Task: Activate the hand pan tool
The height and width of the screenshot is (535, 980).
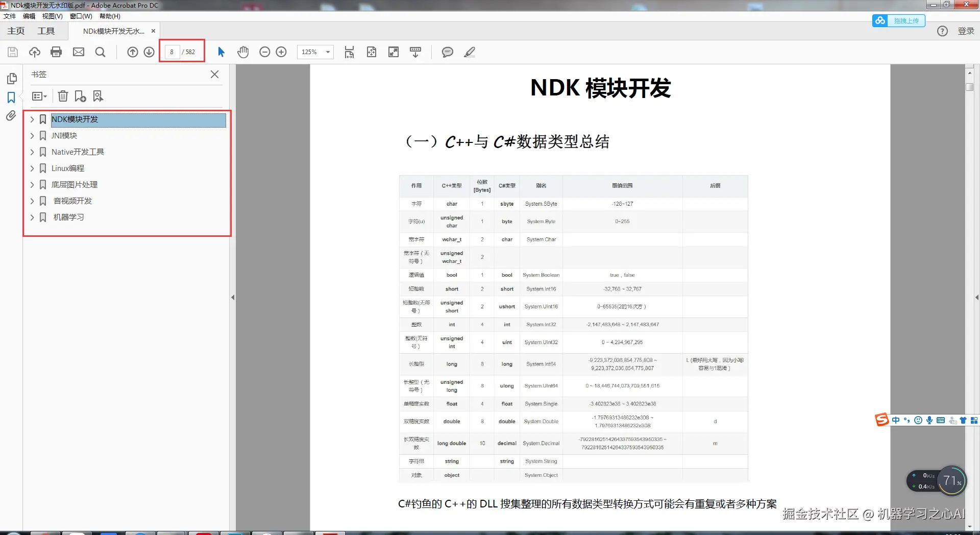Action: [x=243, y=52]
